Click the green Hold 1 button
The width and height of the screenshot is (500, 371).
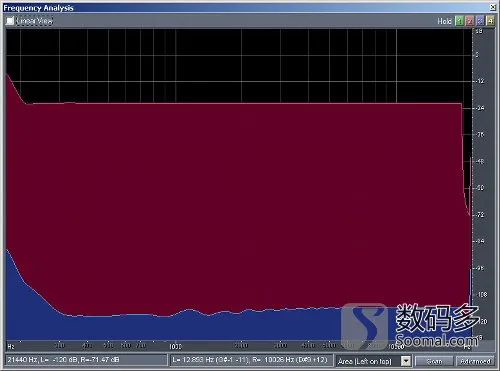tap(459, 21)
